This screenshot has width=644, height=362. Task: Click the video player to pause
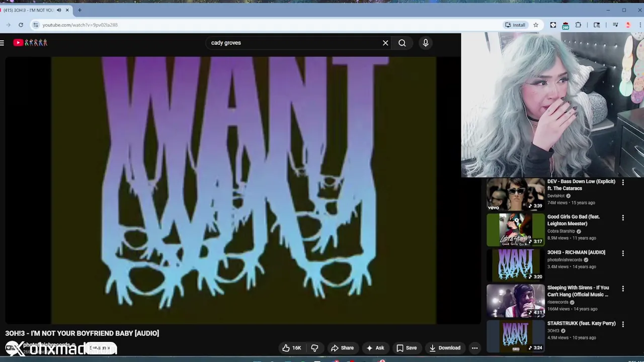tap(244, 190)
